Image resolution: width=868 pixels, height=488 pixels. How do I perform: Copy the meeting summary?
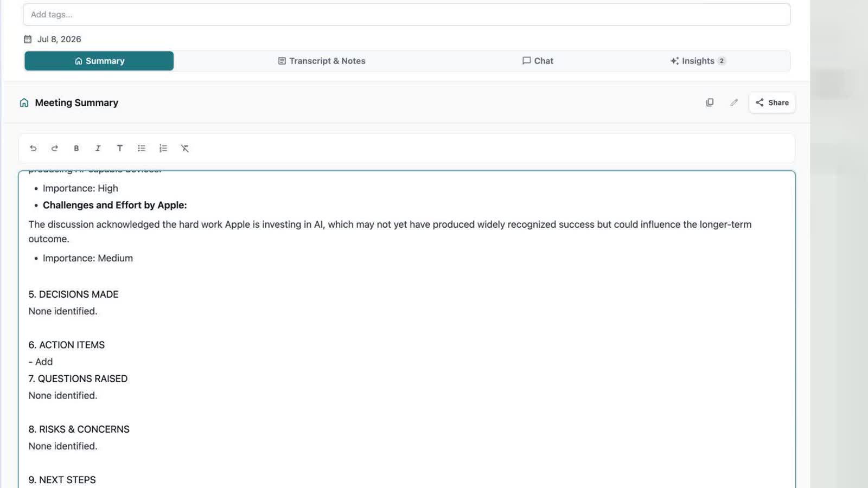point(710,102)
